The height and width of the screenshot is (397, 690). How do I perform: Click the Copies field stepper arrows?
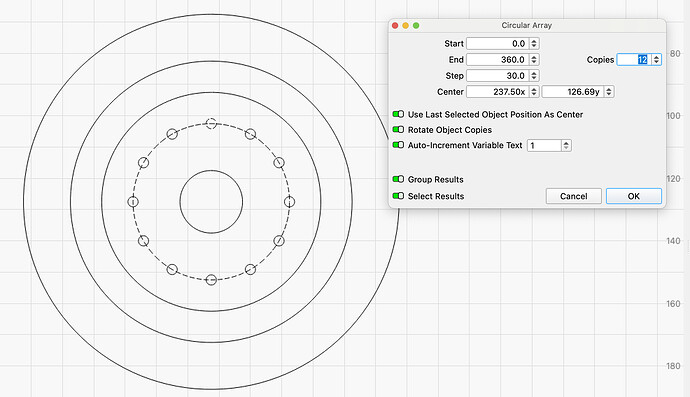pos(656,59)
